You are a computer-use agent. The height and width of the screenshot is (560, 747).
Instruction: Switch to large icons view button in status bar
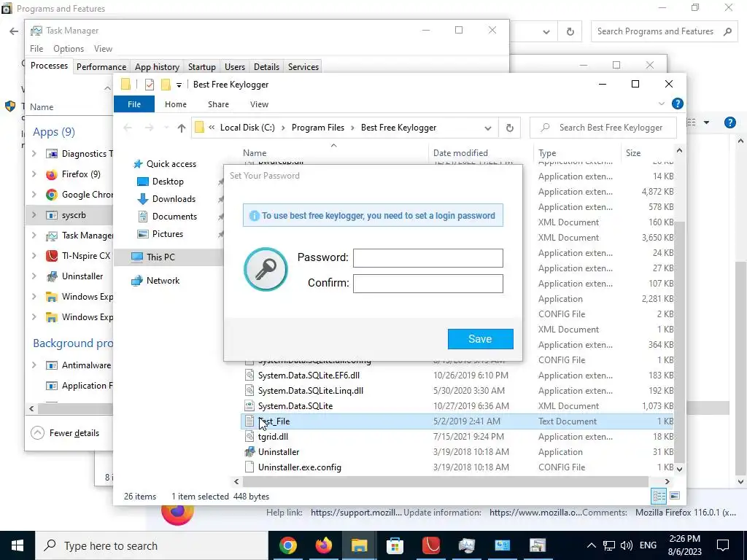pyautogui.click(x=675, y=496)
